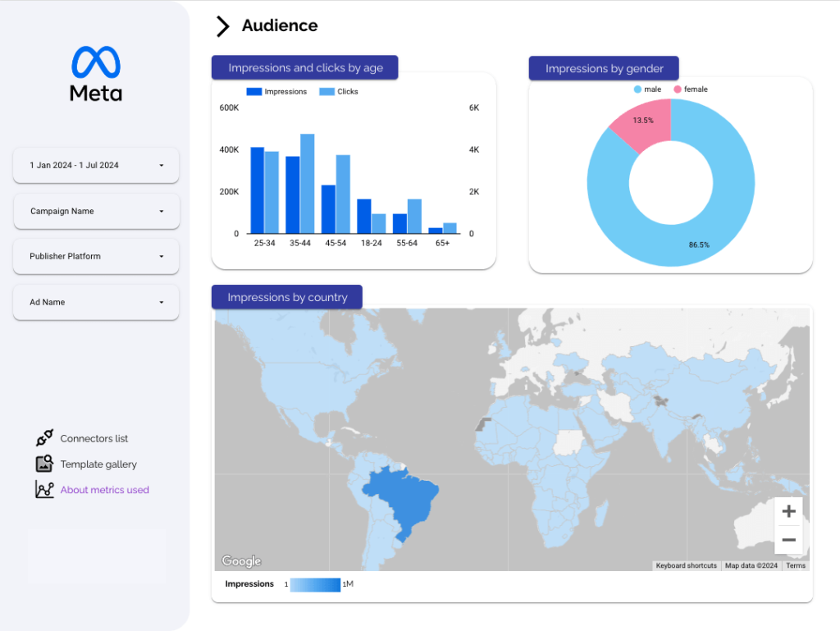Open the About metrics used link
840x631 pixels.
click(x=104, y=490)
